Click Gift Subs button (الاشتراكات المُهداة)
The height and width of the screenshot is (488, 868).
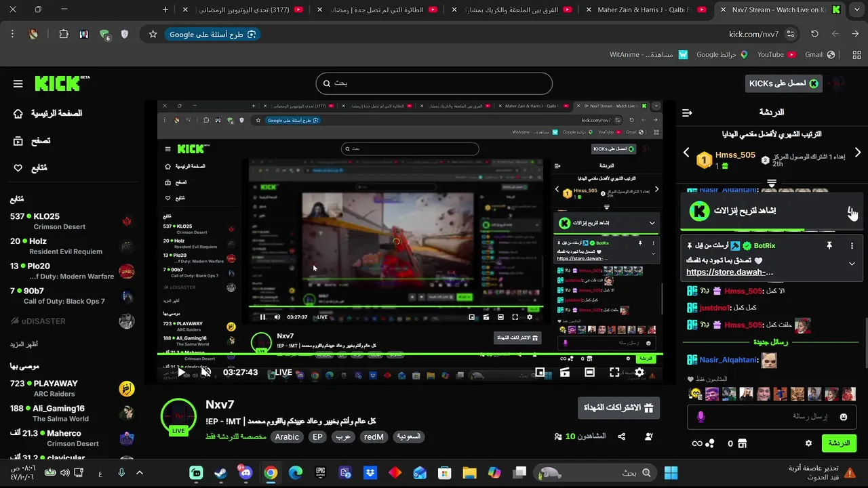(x=618, y=408)
